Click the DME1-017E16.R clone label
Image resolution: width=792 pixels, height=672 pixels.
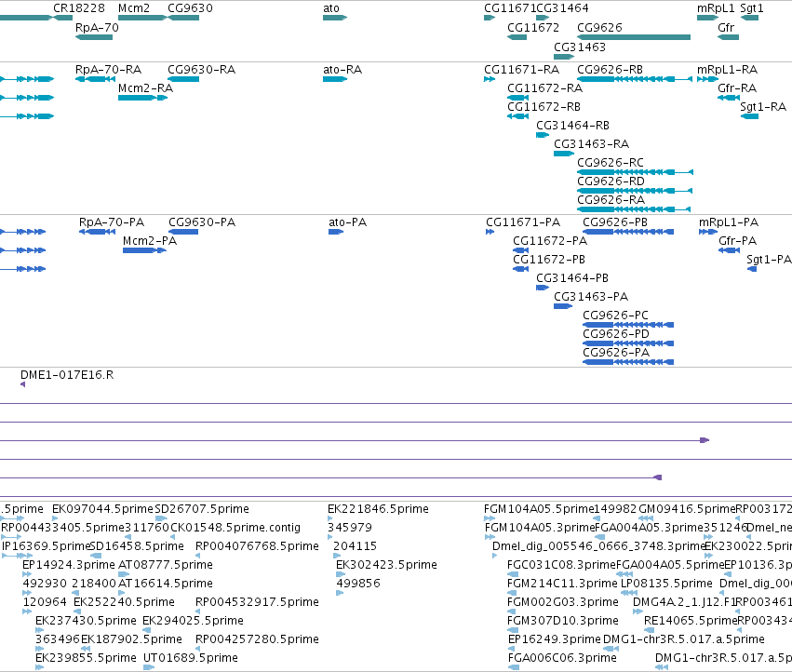[x=67, y=375]
